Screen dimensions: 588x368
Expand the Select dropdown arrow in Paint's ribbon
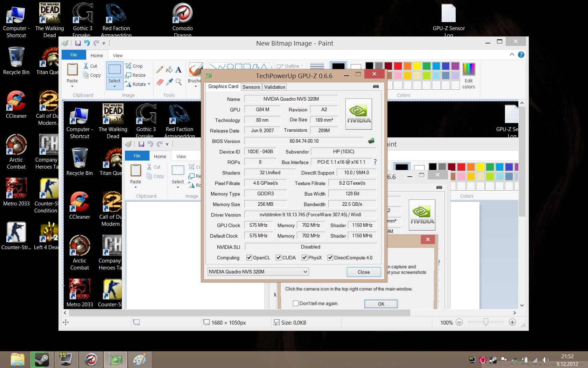point(114,86)
